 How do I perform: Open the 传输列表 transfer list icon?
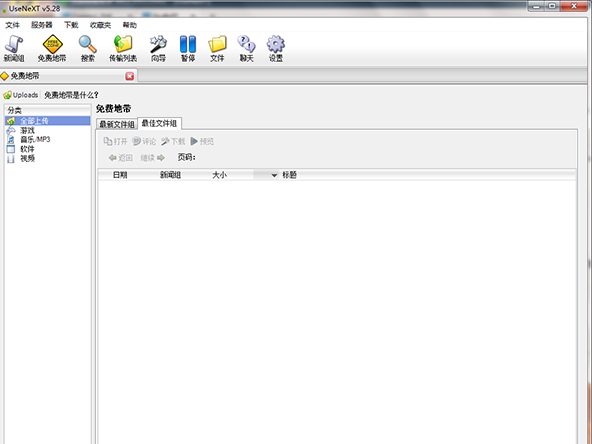pyautogui.click(x=123, y=49)
